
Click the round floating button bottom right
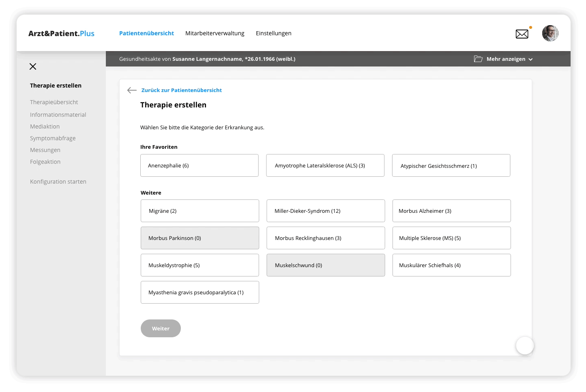pyautogui.click(x=525, y=346)
